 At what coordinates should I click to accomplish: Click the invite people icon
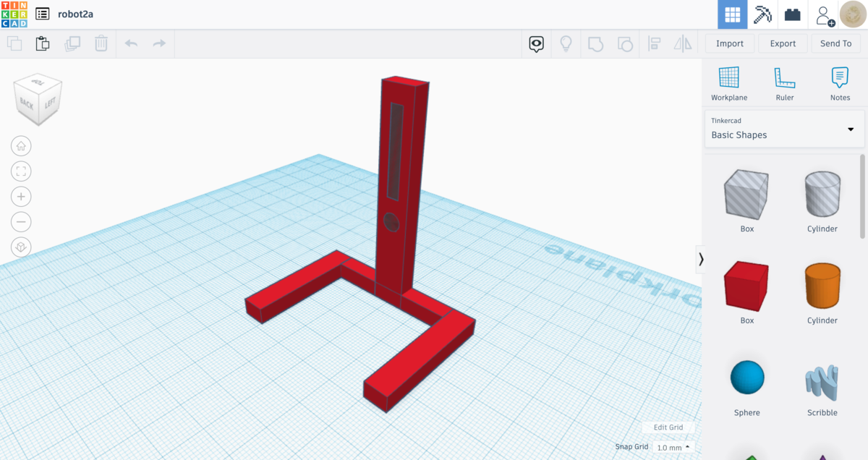(x=824, y=14)
